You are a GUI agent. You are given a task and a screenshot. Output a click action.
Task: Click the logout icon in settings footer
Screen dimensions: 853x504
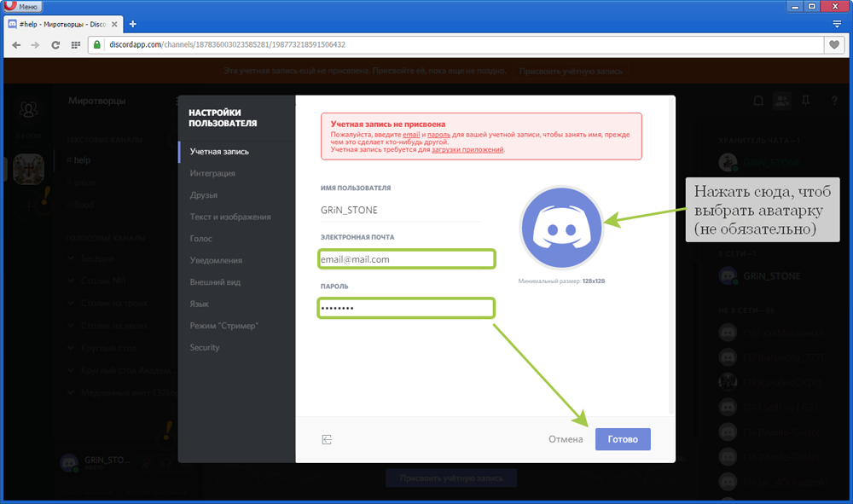tap(327, 439)
